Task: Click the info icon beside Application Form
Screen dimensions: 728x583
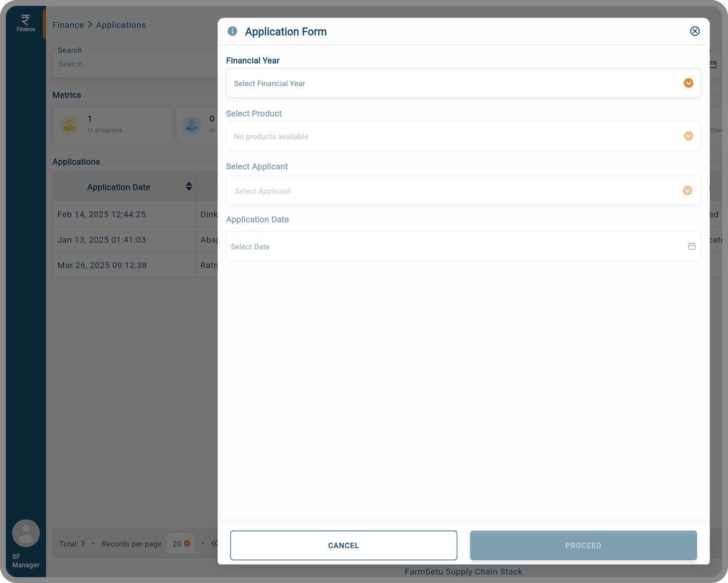Action: (x=232, y=31)
